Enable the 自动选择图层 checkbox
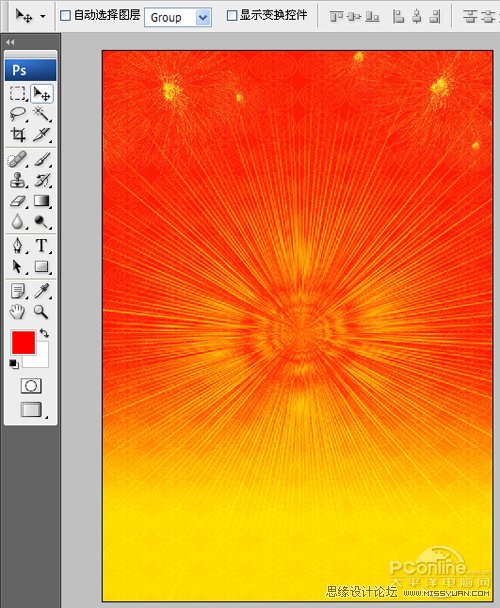The height and width of the screenshot is (608, 500). click(x=65, y=16)
